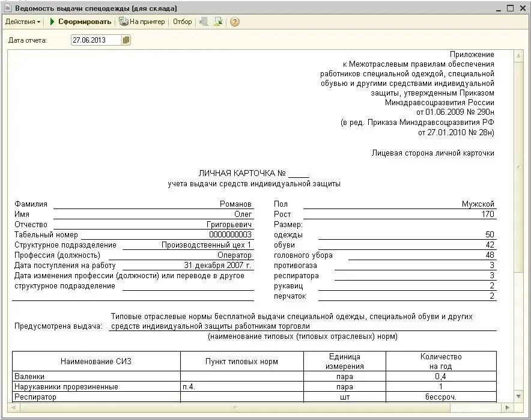Click the Дата отчета date field
The height and width of the screenshot is (420, 531).
[96, 40]
